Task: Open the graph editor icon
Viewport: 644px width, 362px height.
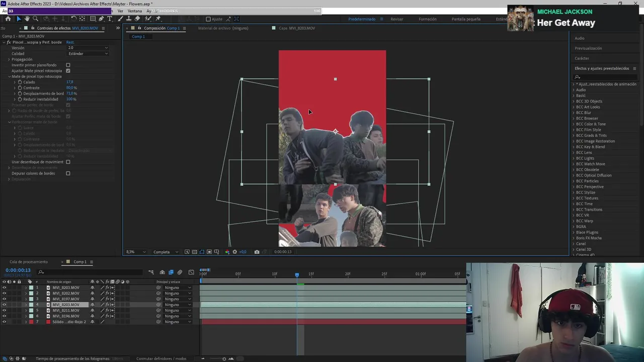Action: pos(191,273)
